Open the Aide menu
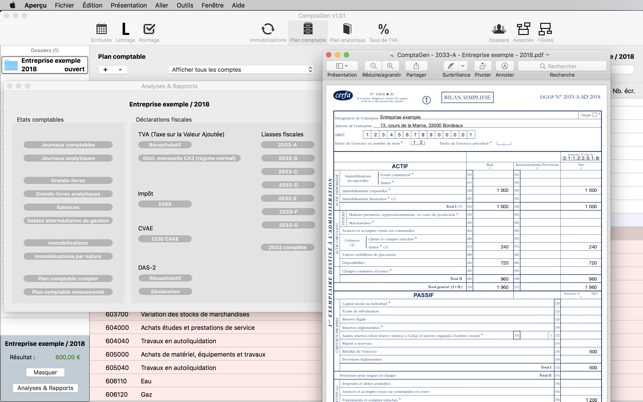 coord(238,5)
